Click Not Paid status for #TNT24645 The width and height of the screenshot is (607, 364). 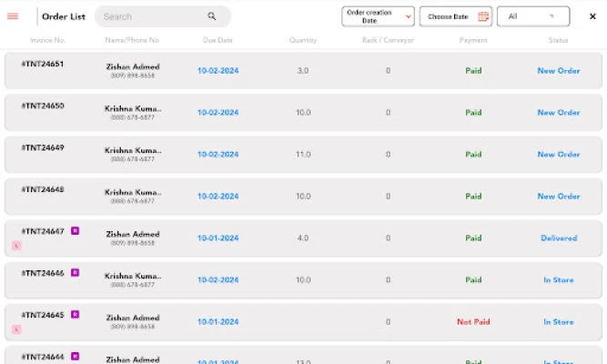473,322
